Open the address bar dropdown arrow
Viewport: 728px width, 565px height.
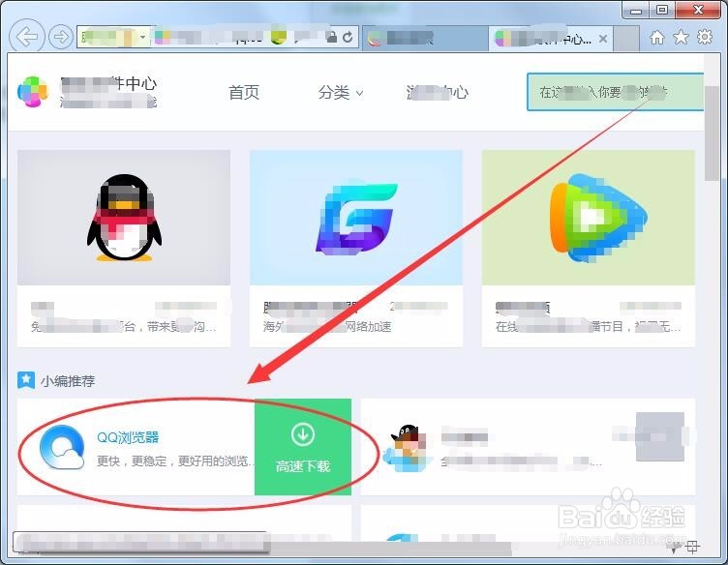[143, 37]
